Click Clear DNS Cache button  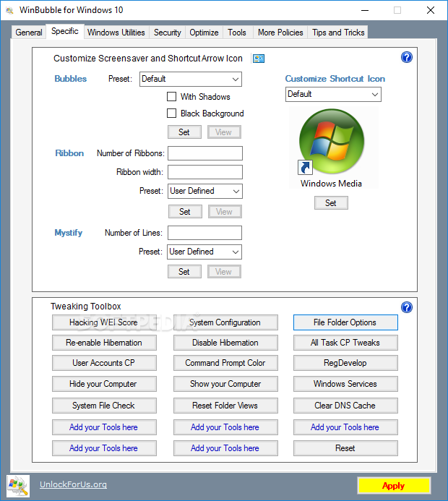point(345,406)
